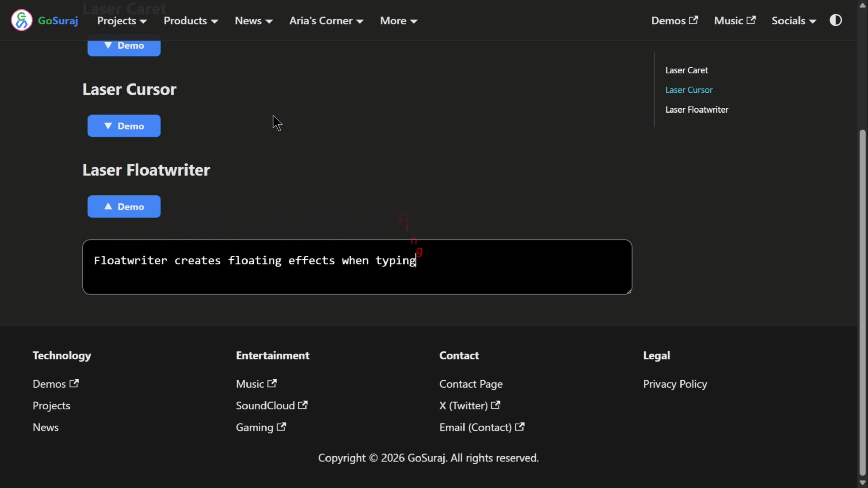
Task: Open Aria's Corner menu
Action: (x=326, y=21)
